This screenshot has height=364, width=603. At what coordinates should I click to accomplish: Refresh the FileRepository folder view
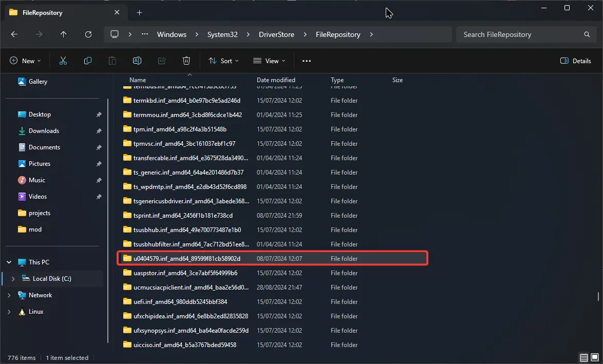[x=88, y=34]
